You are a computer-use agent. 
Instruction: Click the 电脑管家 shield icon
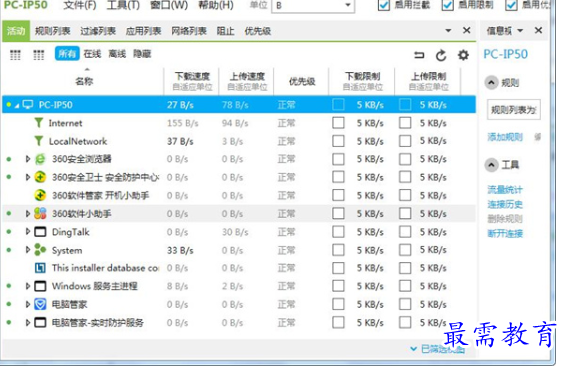pyautogui.click(x=40, y=304)
